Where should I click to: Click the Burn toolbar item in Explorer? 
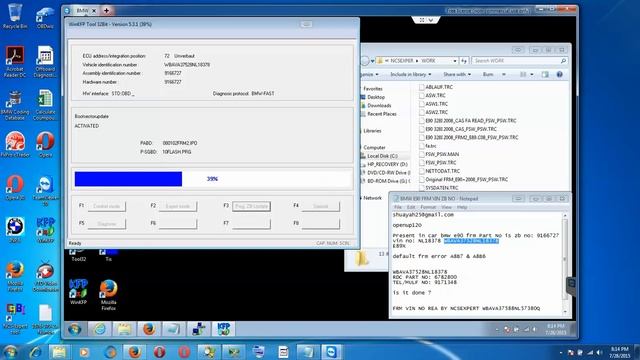coord(488,74)
